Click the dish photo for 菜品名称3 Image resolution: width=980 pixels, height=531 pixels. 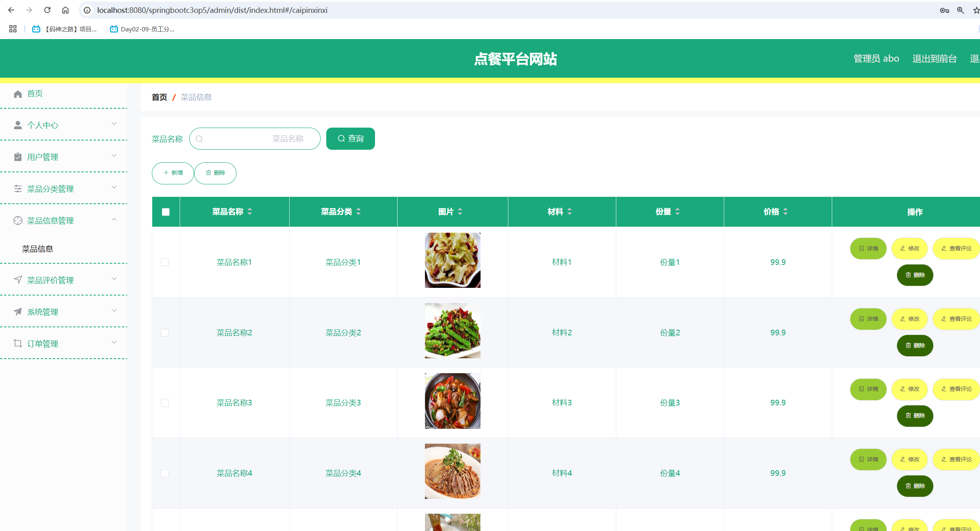pyautogui.click(x=452, y=401)
